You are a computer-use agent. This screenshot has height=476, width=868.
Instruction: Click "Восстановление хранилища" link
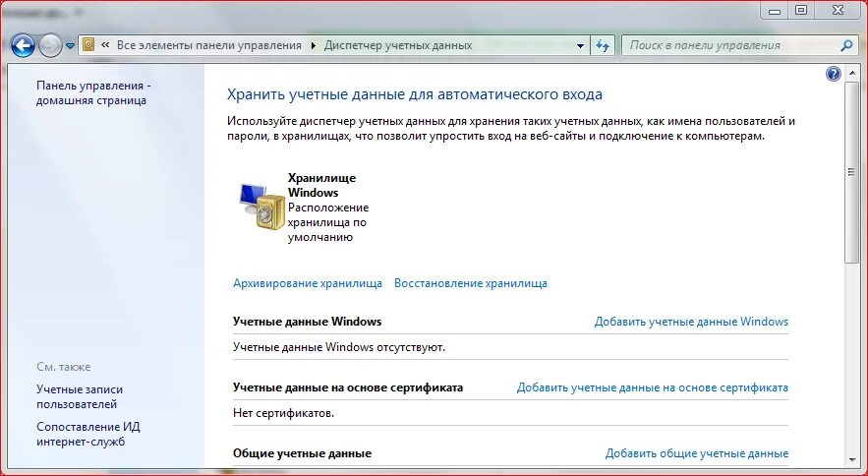[471, 283]
